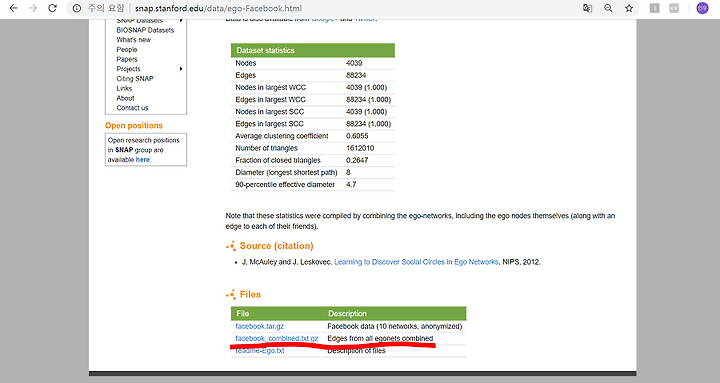The height and width of the screenshot is (383, 720).
Task: Bookmark this page with the star icon
Action: (629, 8)
